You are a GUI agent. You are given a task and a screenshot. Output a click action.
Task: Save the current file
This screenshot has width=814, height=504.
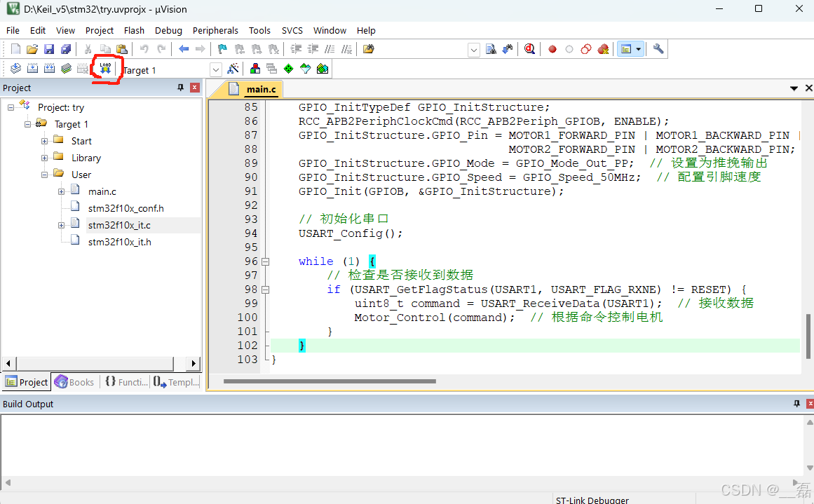(x=49, y=49)
